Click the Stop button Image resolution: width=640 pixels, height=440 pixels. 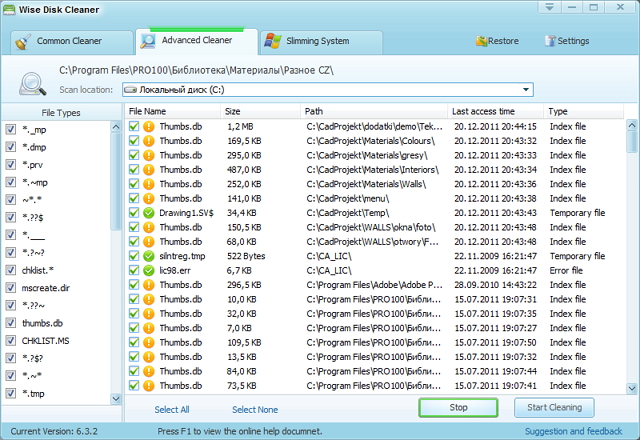458,407
